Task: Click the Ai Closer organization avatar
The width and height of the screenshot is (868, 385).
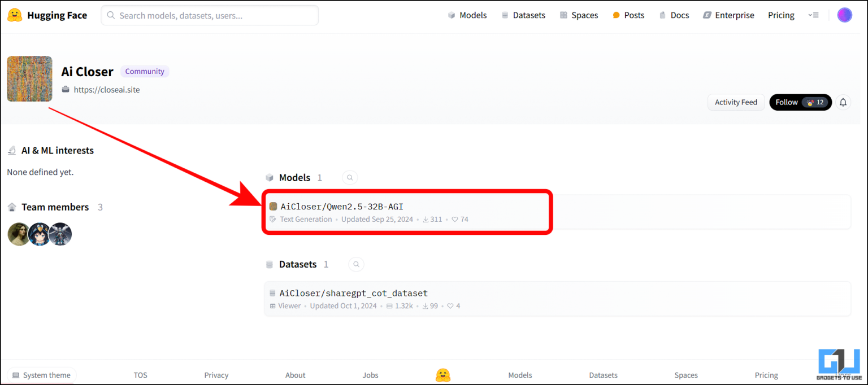Action: (29, 79)
